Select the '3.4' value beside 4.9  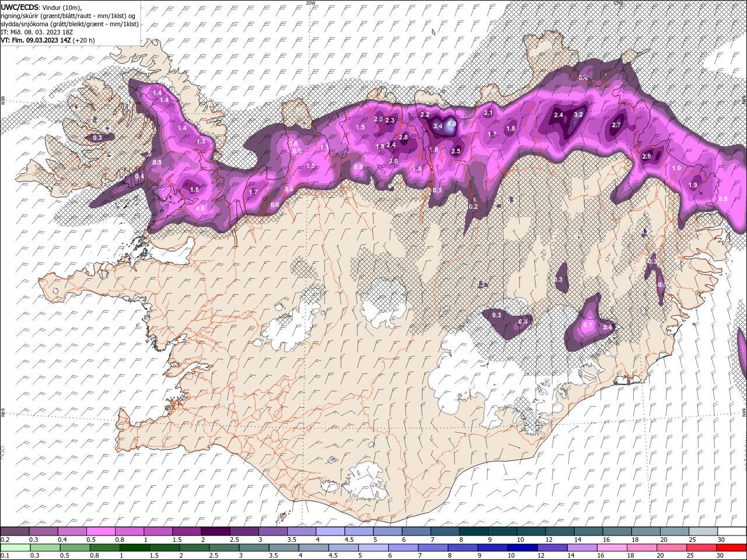click(x=438, y=125)
